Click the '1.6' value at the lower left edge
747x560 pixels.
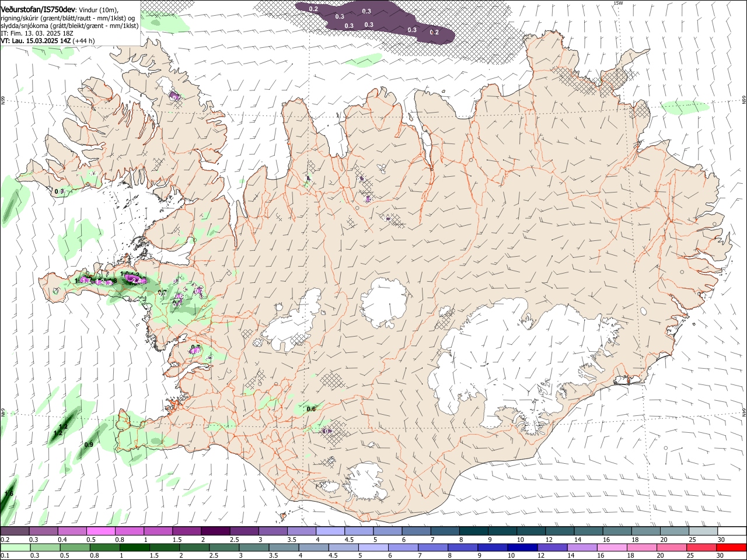tap(9, 494)
